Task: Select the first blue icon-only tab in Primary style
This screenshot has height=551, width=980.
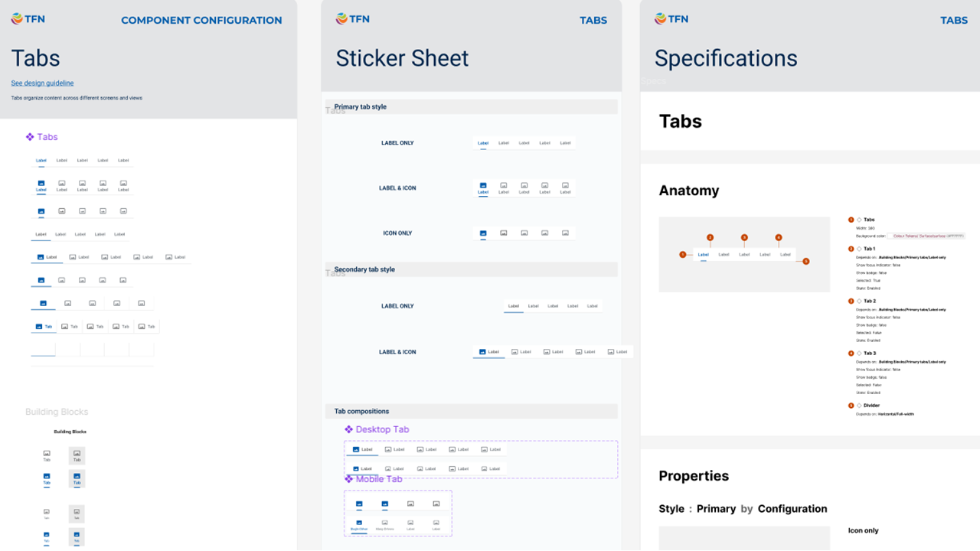Action: pos(483,233)
